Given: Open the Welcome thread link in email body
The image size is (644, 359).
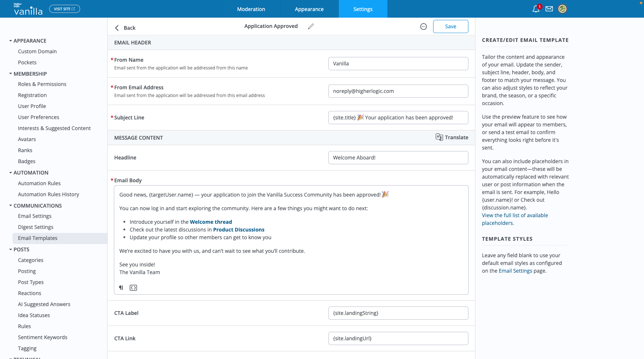Looking at the screenshot, I should click(211, 222).
